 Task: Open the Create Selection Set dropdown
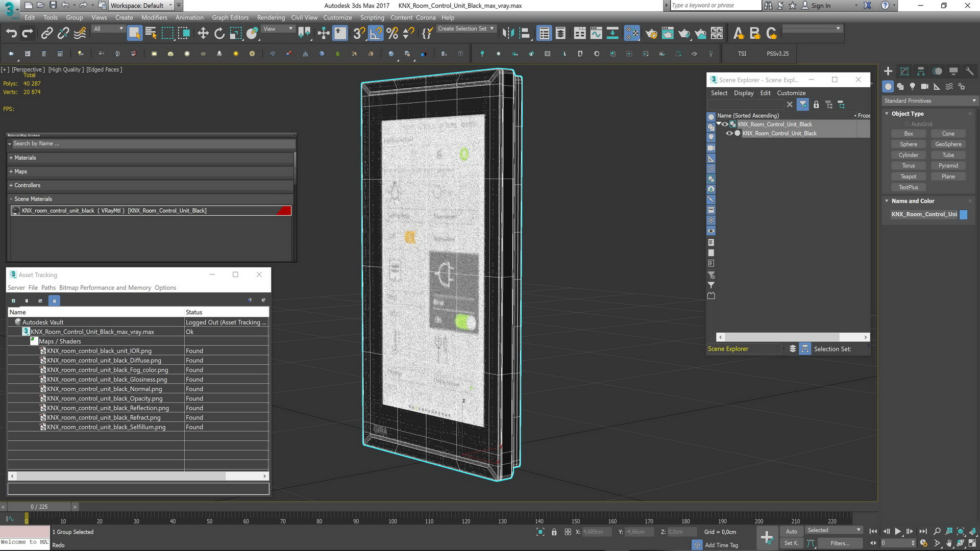tap(466, 29)
